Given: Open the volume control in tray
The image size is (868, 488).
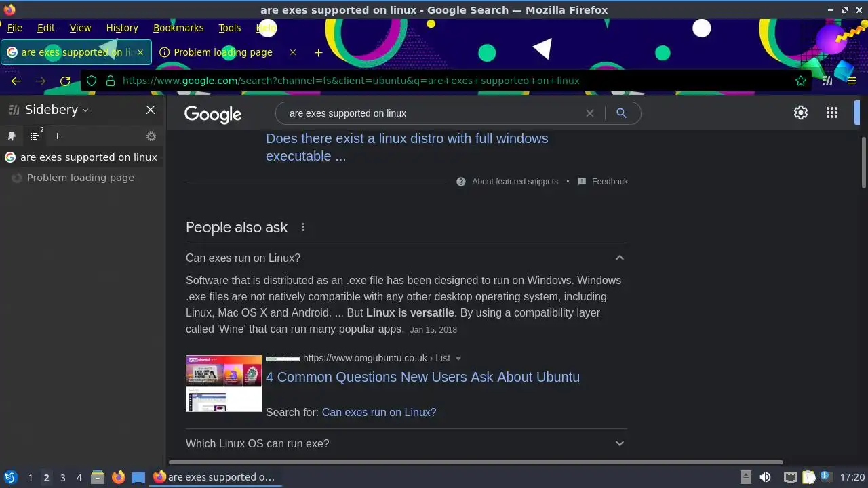Looking at the screenshot, I should [x=765, y=477].
